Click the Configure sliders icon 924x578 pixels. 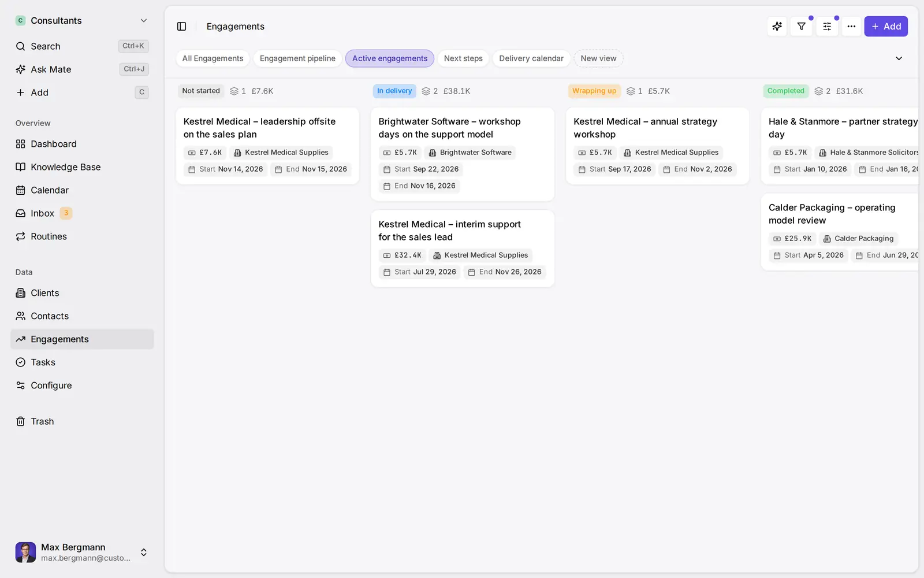click(x=20, y=386)
